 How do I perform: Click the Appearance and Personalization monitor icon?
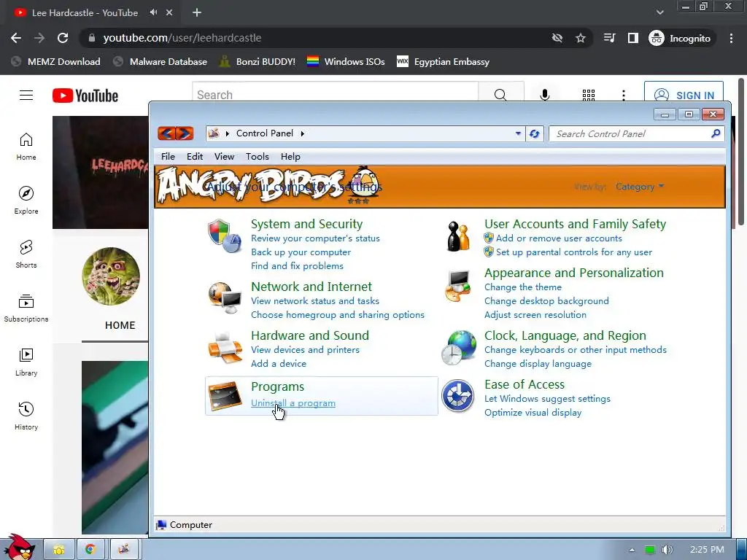(458, 286)
